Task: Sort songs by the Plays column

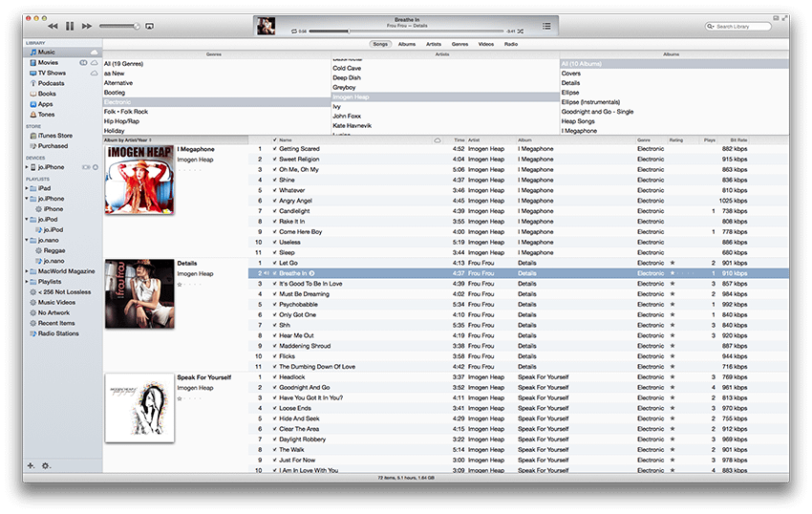Action: (709, 139)
